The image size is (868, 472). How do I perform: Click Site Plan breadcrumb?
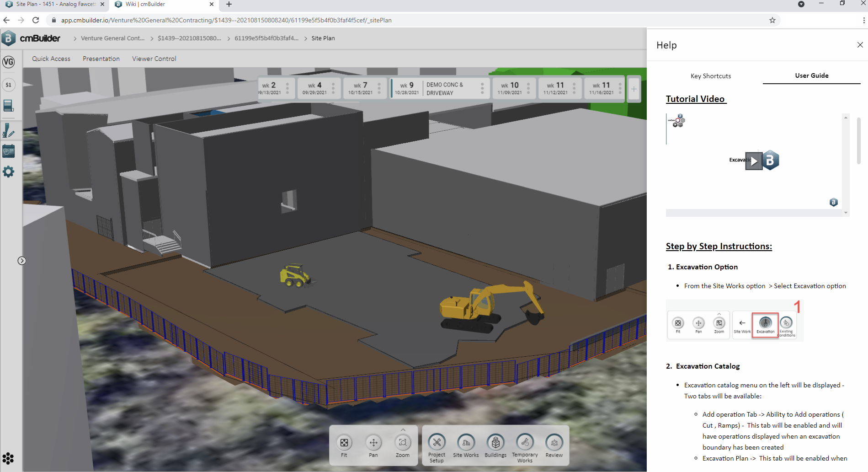323,38
